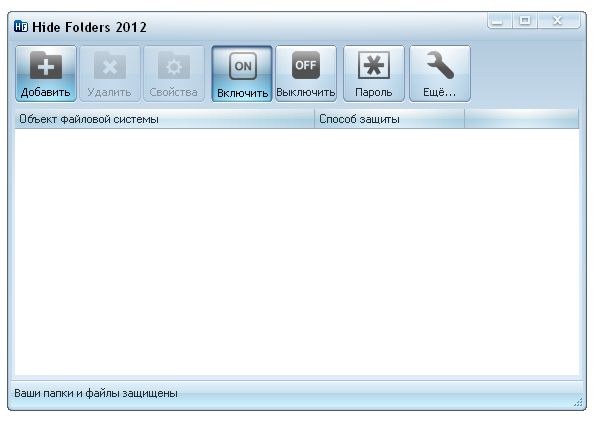This screenshot has height=430, width=612.
Task: Maximize the Hide Folders 2012 window
Action: (525, 20)
